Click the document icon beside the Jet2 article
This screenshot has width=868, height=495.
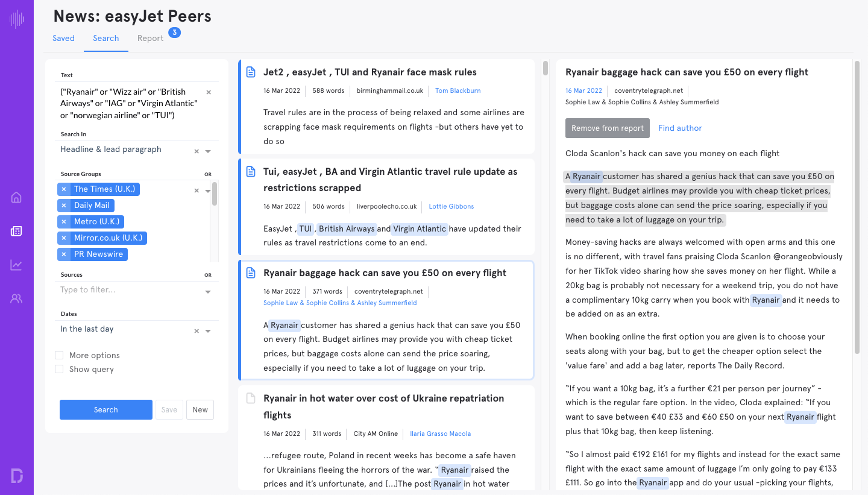tap(251, 71)
